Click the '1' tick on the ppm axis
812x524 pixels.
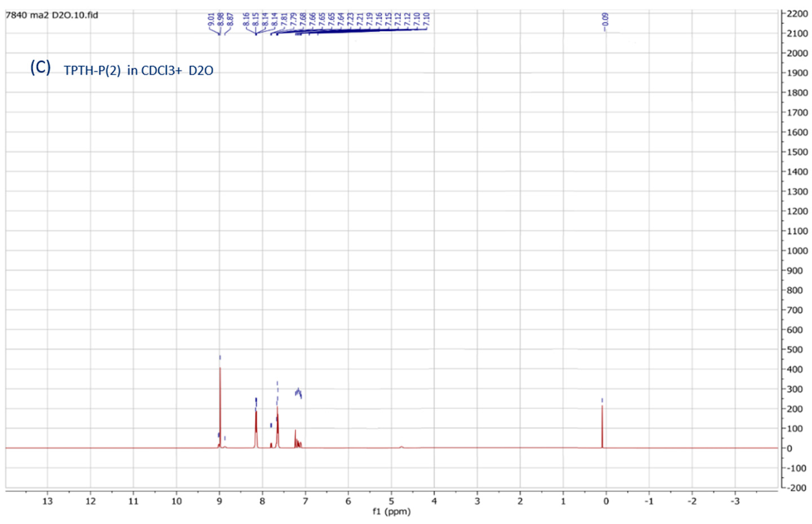[563, 501]
